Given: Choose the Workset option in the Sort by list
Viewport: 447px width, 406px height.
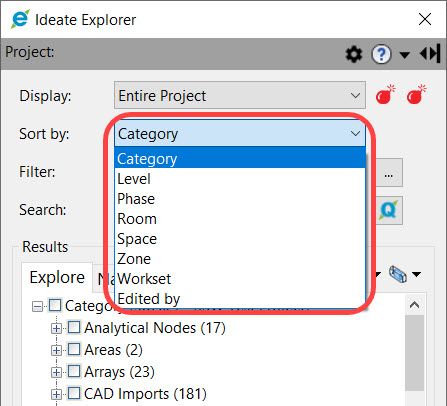Looking at the screenshot, I should click(x=240, y=279).
